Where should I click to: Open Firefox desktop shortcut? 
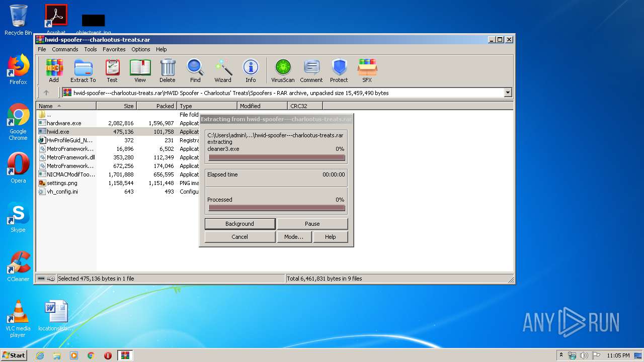(18, 69)
